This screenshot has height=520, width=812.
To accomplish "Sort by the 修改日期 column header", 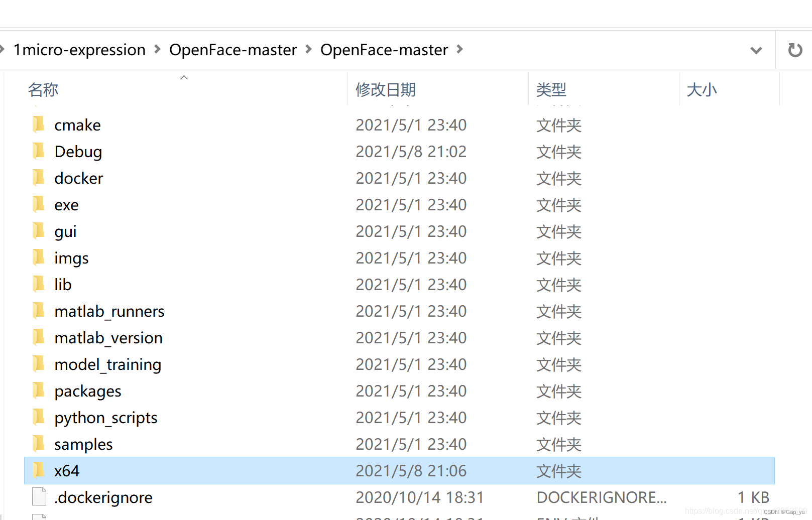I will point(386,90).
